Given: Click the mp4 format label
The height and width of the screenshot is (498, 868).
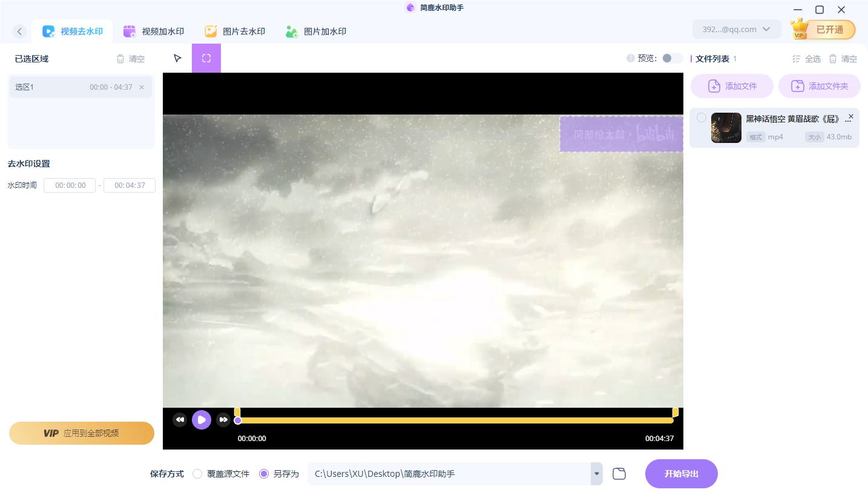Looking at the screenshot, I should coord(775,137).
